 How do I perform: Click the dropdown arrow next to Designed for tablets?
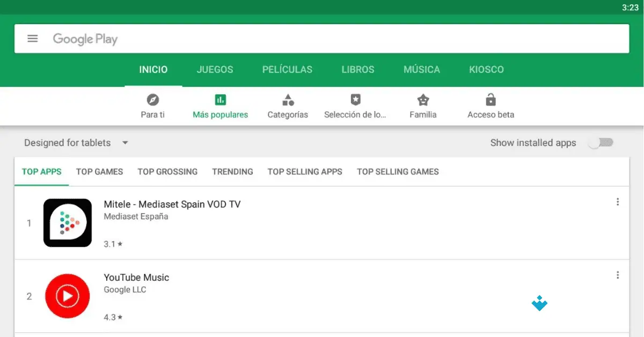(x=125, y=143)
